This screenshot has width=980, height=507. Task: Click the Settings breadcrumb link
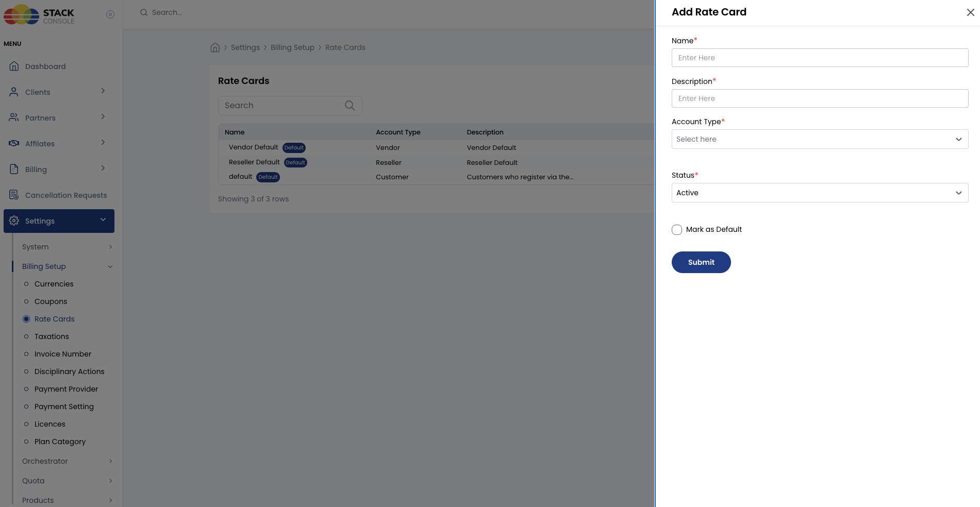point(245,47)
